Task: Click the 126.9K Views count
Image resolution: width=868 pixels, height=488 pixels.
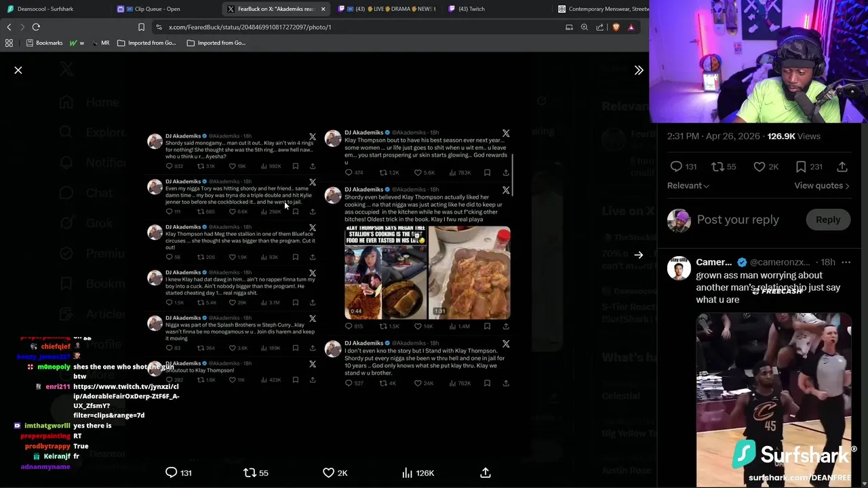Action: (793, 136)
